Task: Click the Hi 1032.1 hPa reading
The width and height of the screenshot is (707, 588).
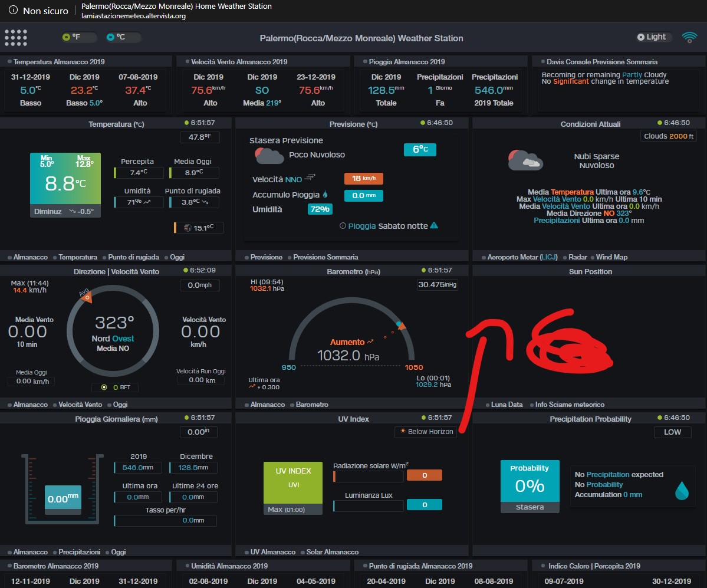Action: [267, 285]
